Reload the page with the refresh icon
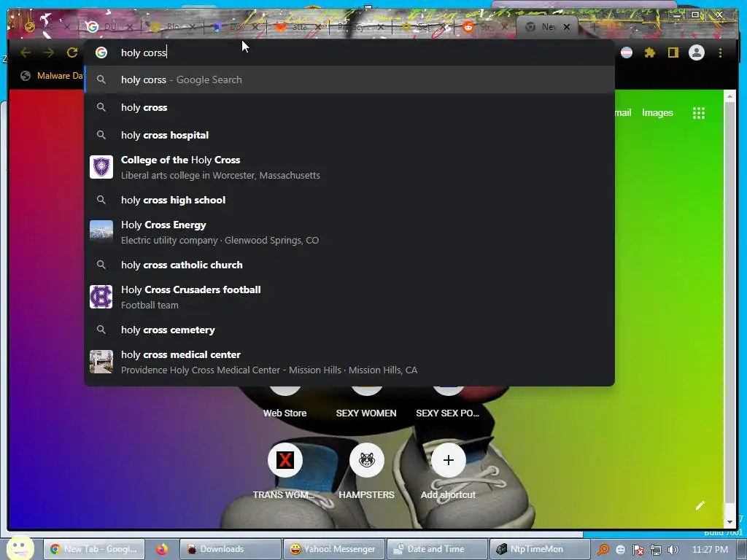This screenshot has width=747, height=560. click(x=72, y=52)
